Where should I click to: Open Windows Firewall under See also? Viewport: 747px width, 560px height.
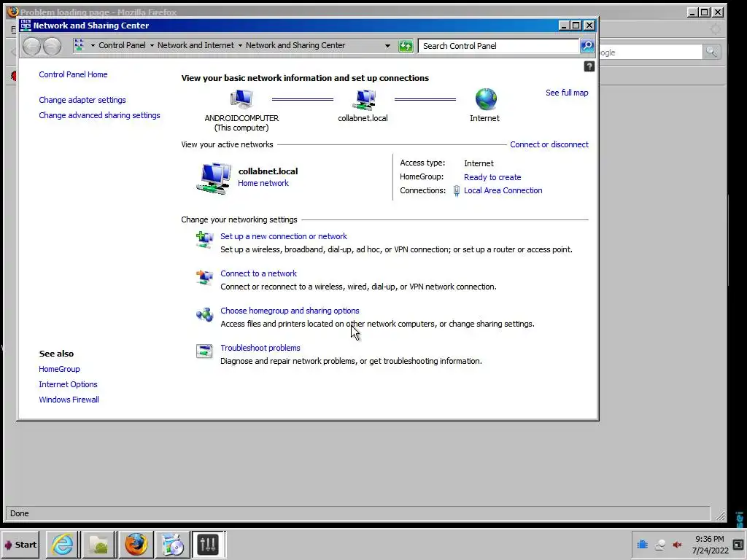[x=69, y=400]
